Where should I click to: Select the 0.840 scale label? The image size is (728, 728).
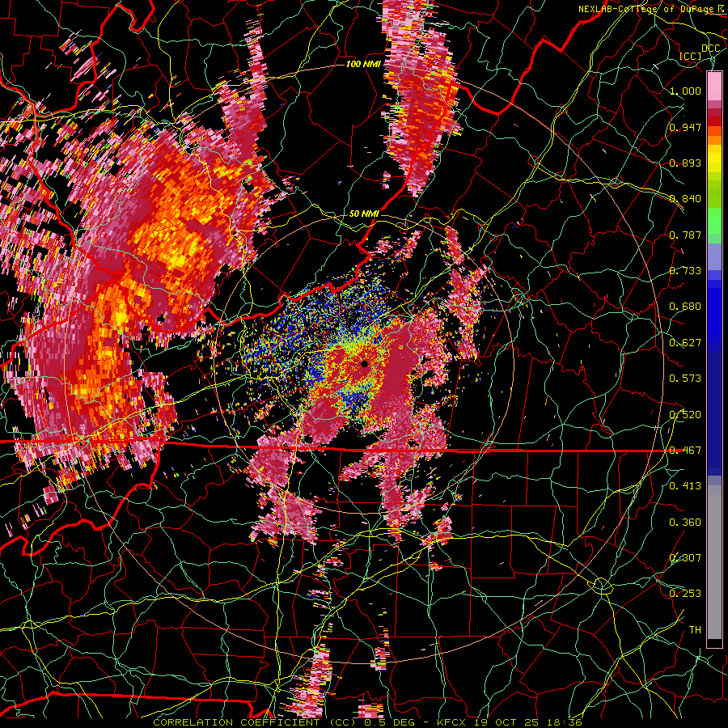[x=685, y=199]
